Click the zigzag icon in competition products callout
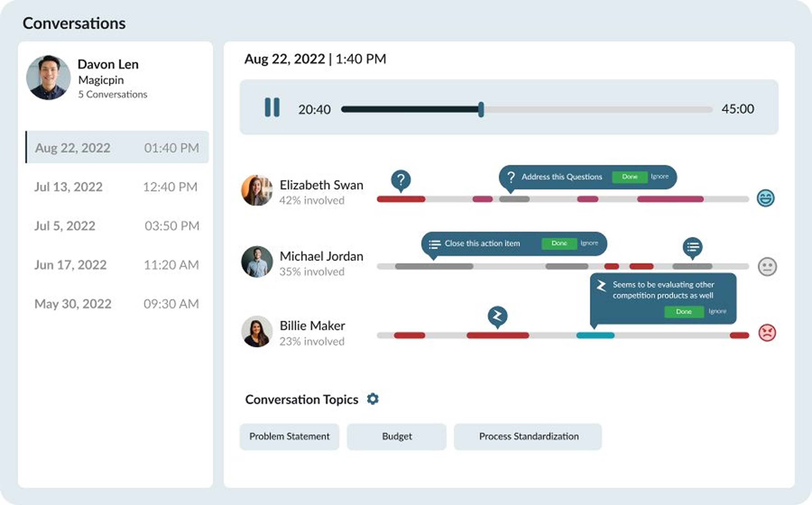The image size is (812, 505). 601,286
